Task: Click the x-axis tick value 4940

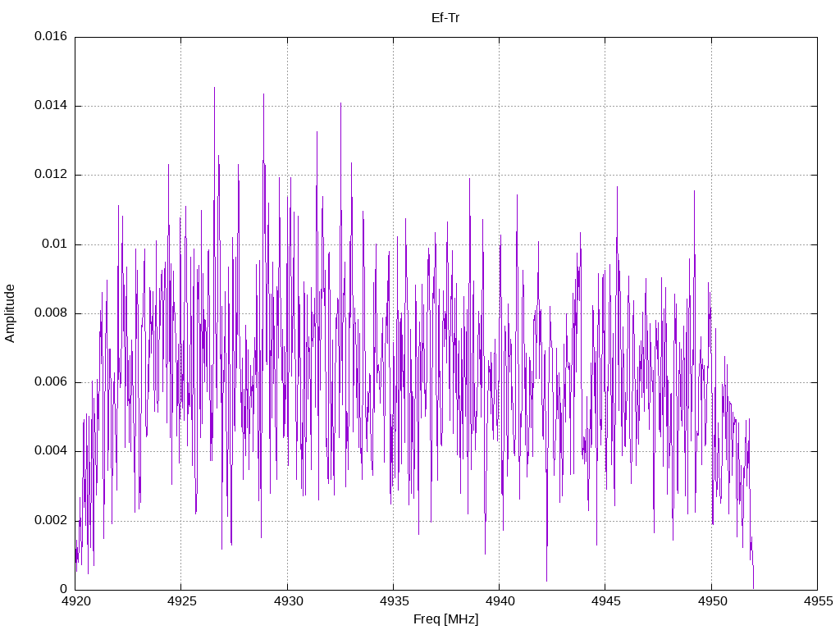Action: (500, 601)
